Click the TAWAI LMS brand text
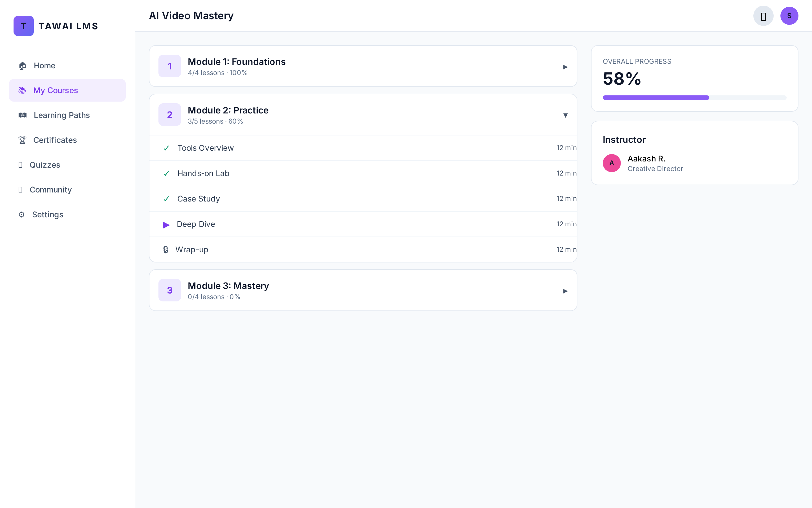The image size is (812, 508). click(x=69, y=26)
